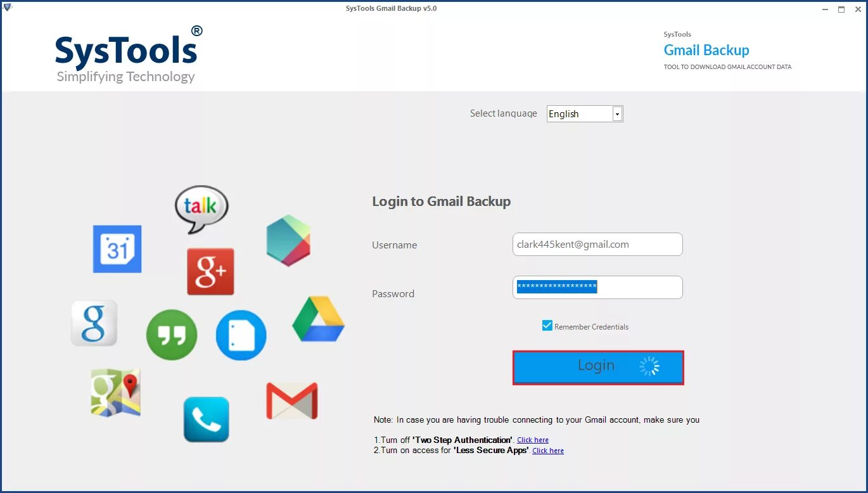
Task: Maximize the SysTools Gmail Backup window
Action: pos(841,9)
